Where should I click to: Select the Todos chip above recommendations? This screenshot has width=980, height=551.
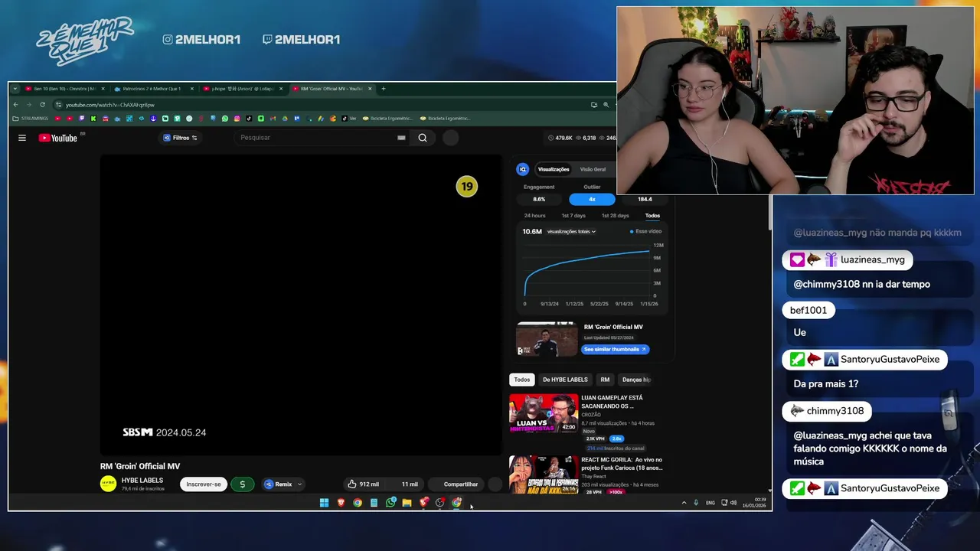(x=522, y=380)
